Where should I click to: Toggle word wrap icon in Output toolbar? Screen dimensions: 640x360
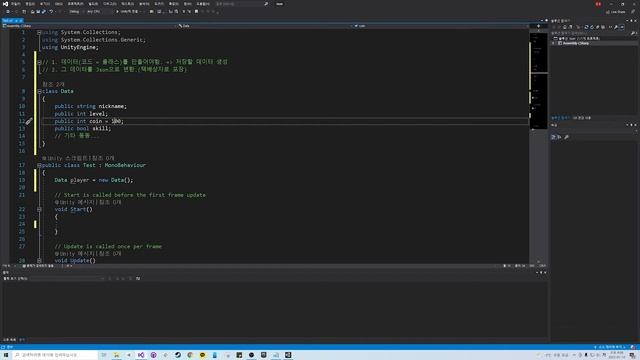point(138,278)
